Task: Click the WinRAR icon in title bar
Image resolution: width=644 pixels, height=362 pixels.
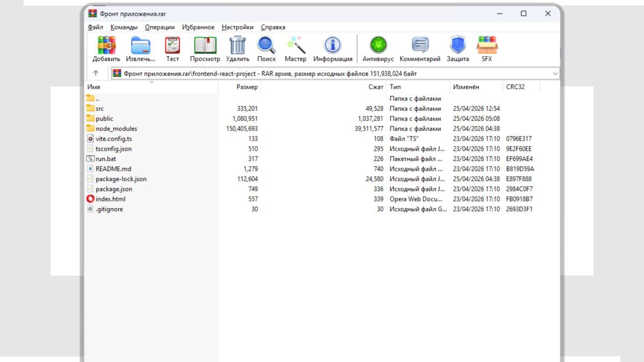Action: point(93,13)
